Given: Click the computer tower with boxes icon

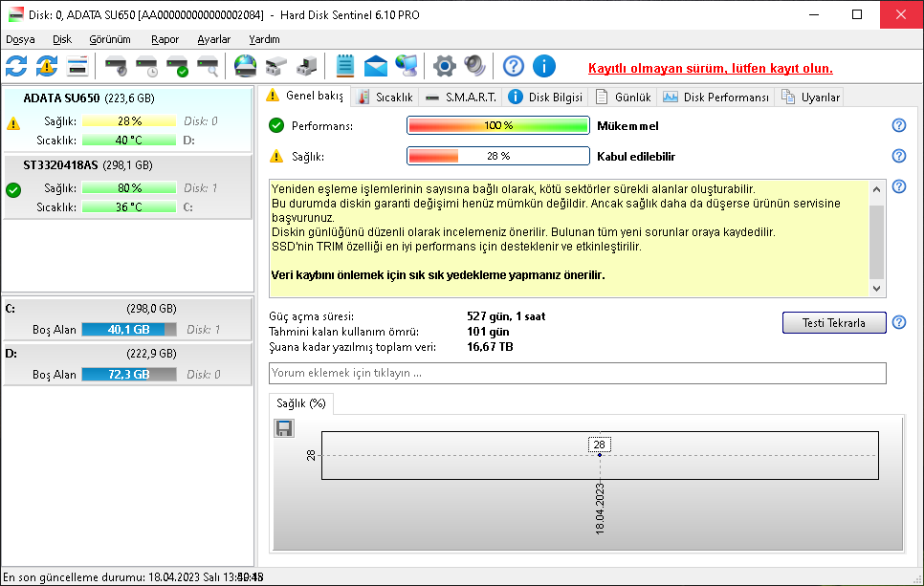Looking at the screenshot, I should tap(306, 66).
